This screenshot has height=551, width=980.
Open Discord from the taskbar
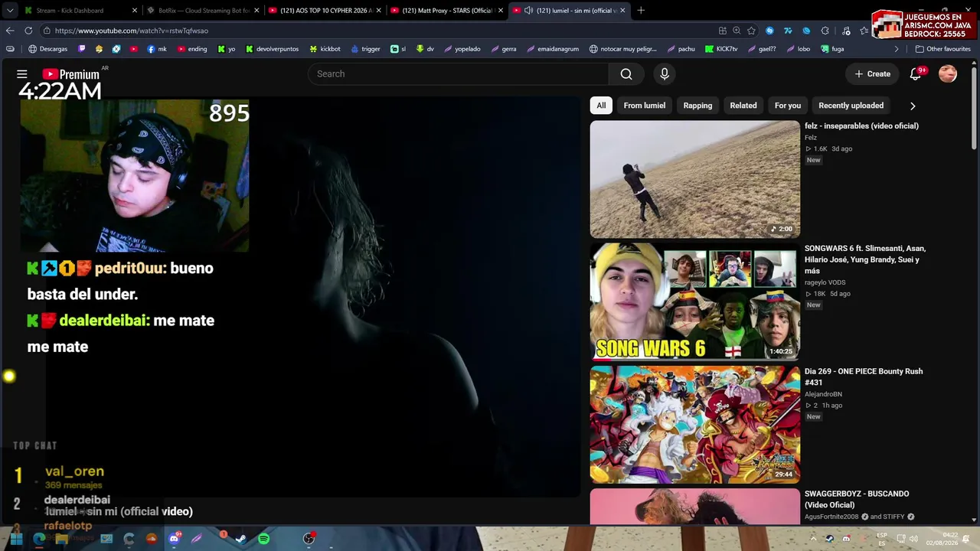175,539
